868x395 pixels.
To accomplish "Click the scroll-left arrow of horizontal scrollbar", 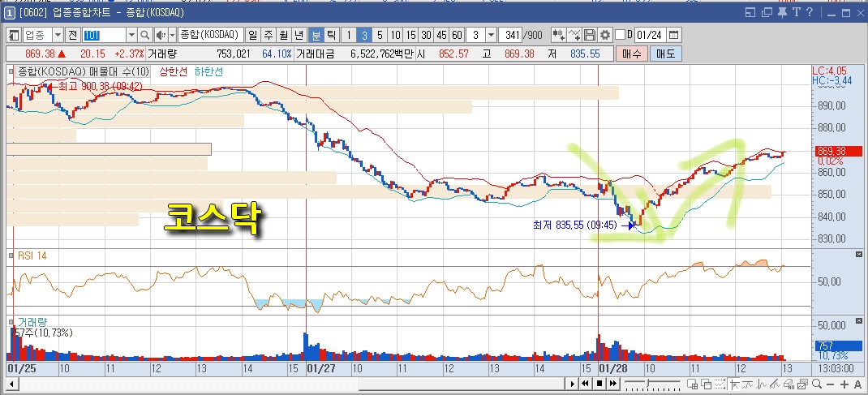I will (x=11, y=384).
